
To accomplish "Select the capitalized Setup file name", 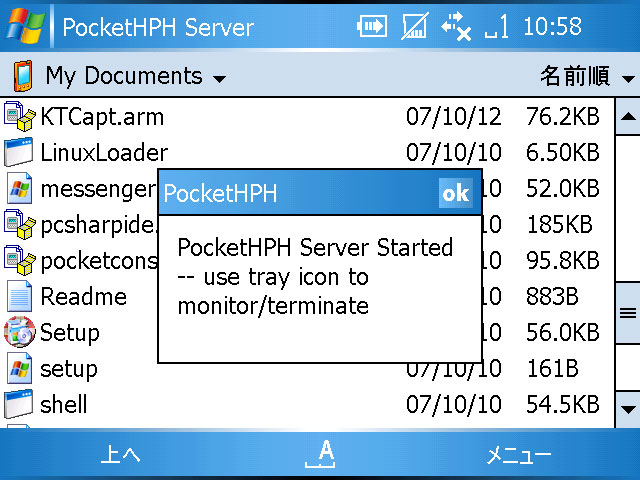I will point(70,333).
